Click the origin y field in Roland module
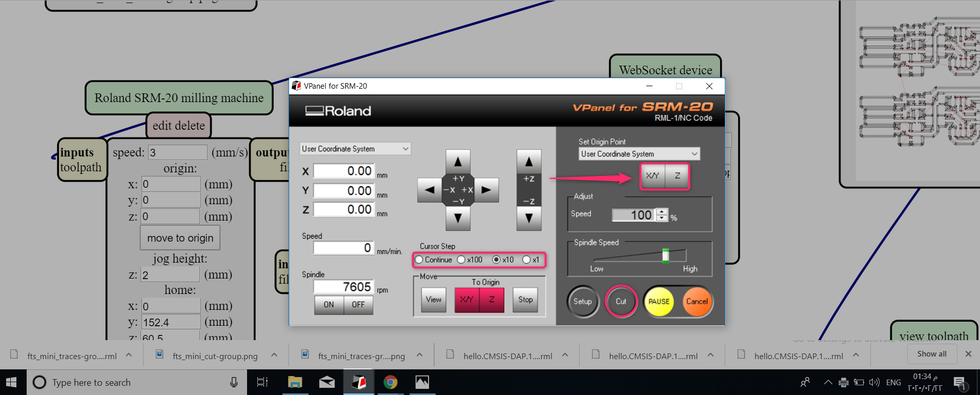The width and height of the screenshot is (980, 395). (x=171, y=200)
